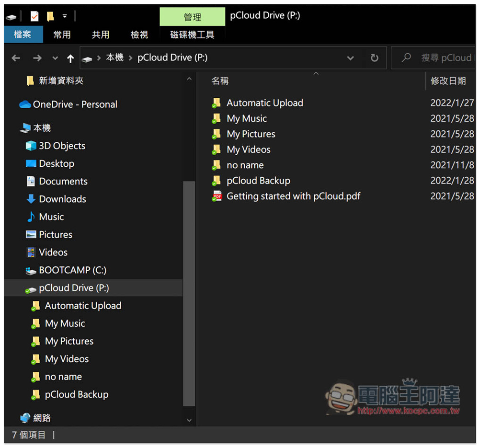Refresh the current folder view
Viewport: 479px width, 448px height.
point(375,58)
